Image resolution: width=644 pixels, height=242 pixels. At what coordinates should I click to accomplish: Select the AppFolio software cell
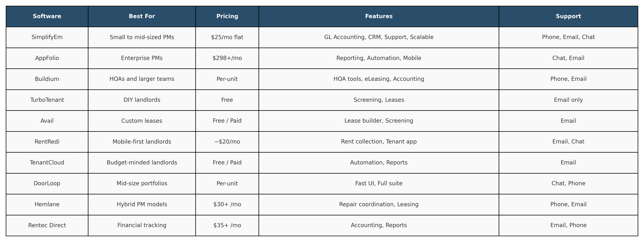pyautogui.click(x=47, y=58)
